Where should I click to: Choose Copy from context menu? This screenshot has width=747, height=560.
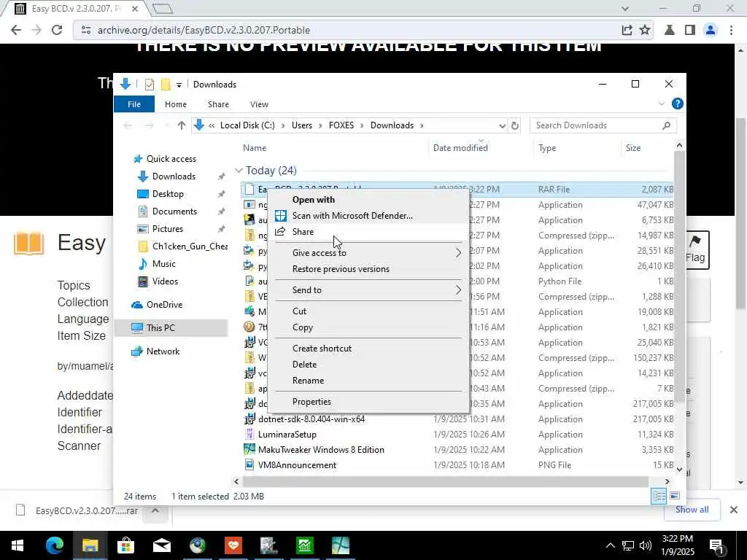pos(303,327)
